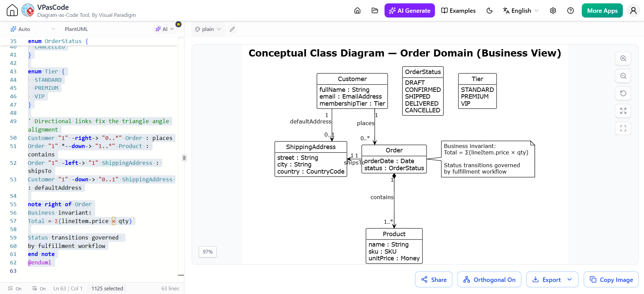
Task: Click the Share button
Action: tap(434, 280)
